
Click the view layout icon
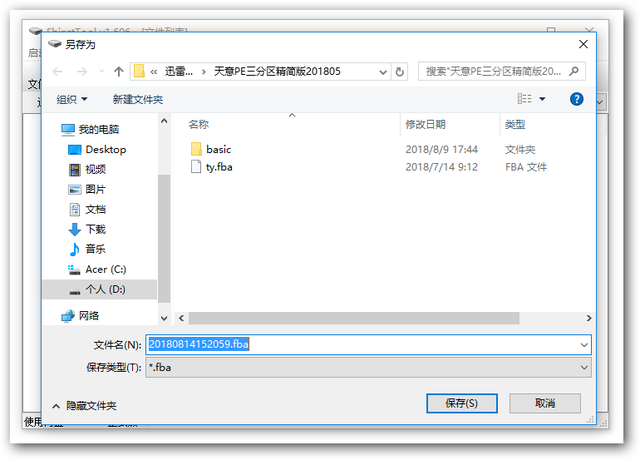click(524, 99)
